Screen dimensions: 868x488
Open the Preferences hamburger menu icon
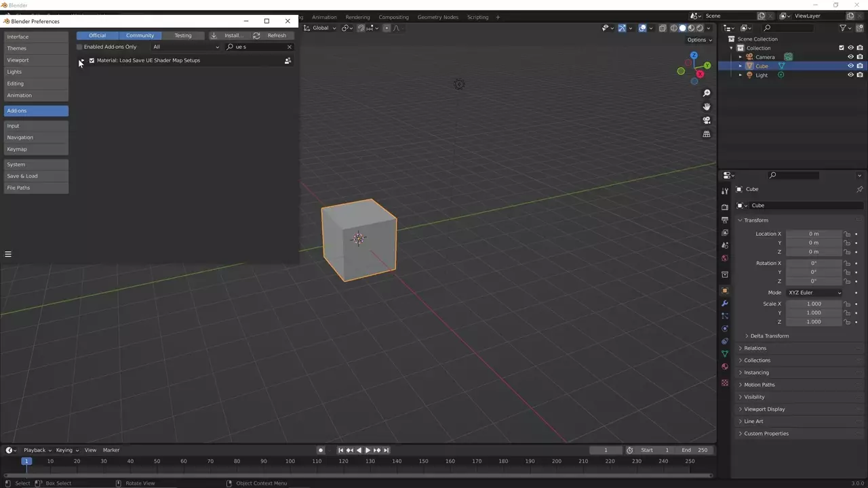coord(8,254)
